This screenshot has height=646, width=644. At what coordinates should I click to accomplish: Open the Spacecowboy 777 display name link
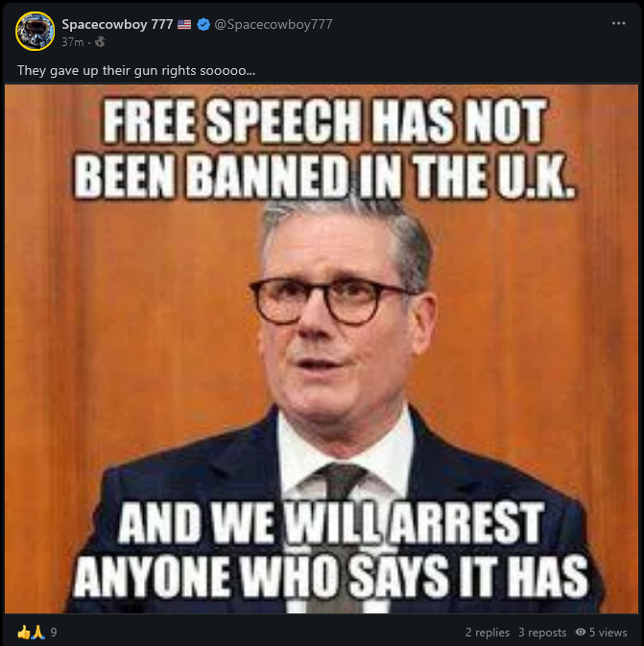pos(117,24)
